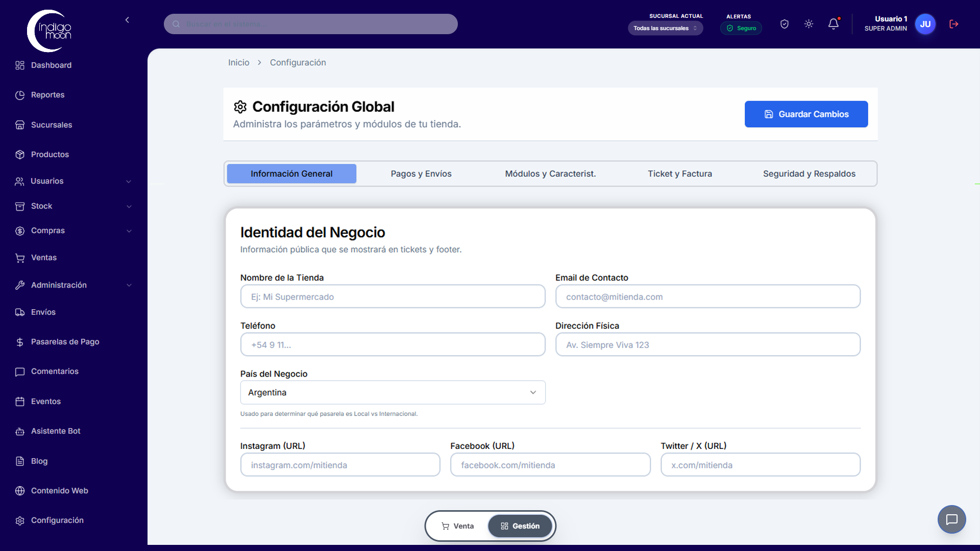Click the logout icon

coord(953,23)
